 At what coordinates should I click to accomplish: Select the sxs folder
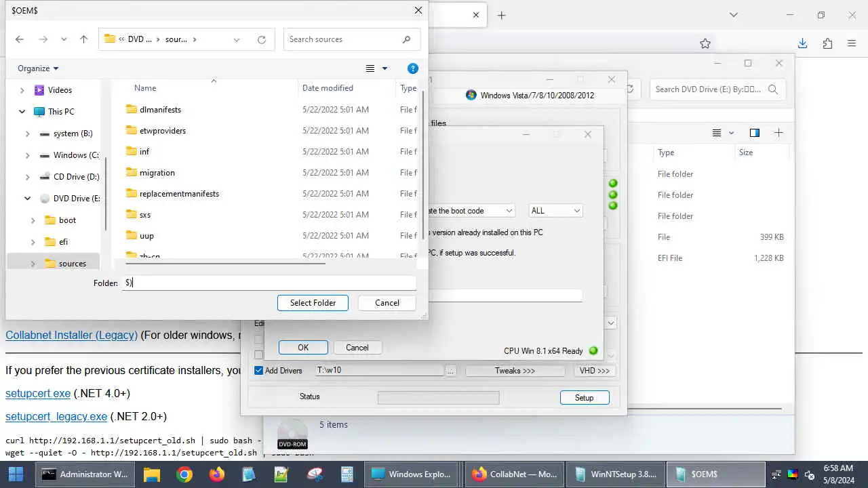tap(145, 215)
